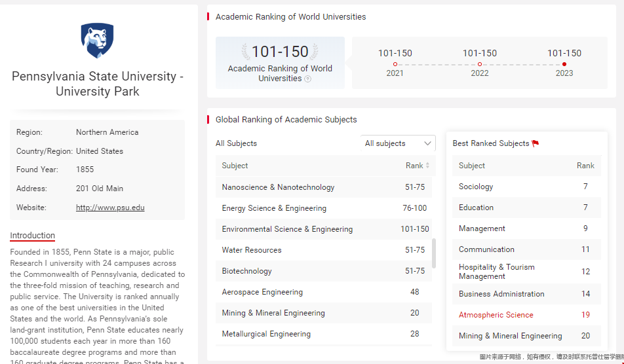Select the 2023 ranking timeline point
The height and width of the screenshot is (364, 624).
coord(564,64)
